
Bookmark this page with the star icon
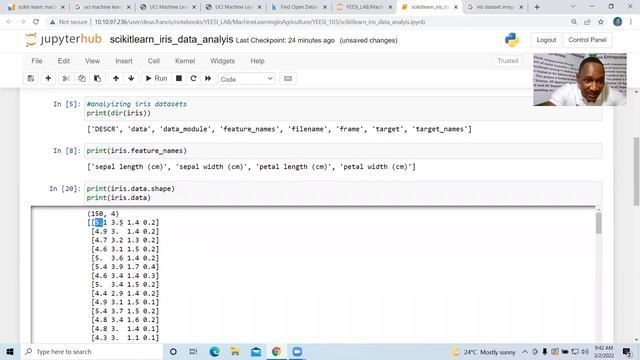tap(601, 22)
